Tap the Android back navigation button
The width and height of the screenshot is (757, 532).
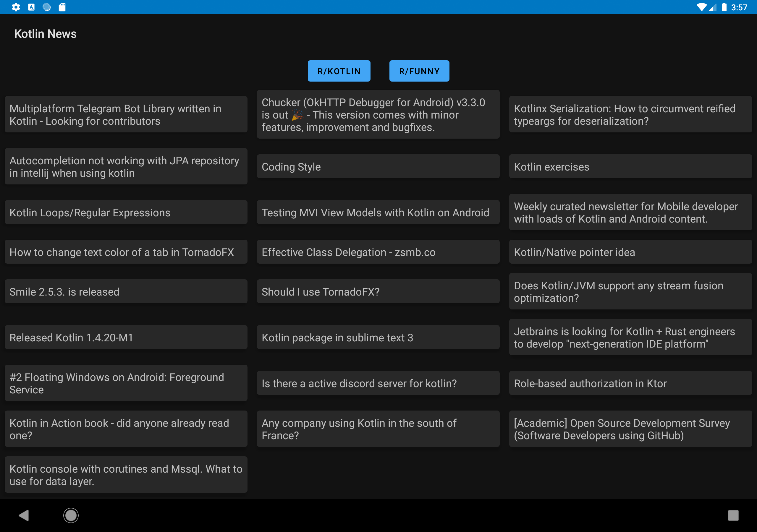click(x=24, y=515)
